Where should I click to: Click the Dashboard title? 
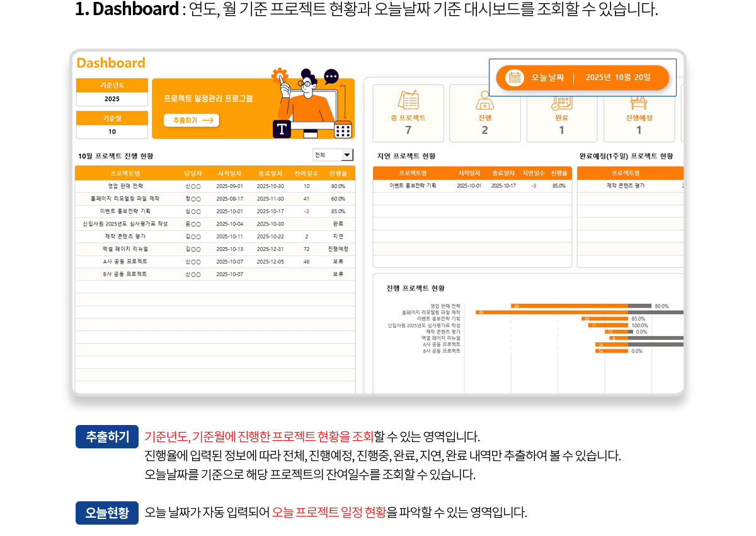click(111, 63)
